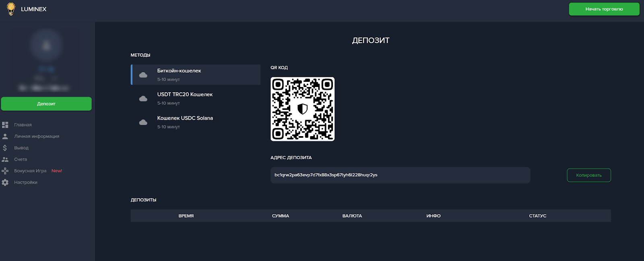Select the Биткойн-кошелек deposit method
This screenshot has height=261, width=644.
click(196, 75)
